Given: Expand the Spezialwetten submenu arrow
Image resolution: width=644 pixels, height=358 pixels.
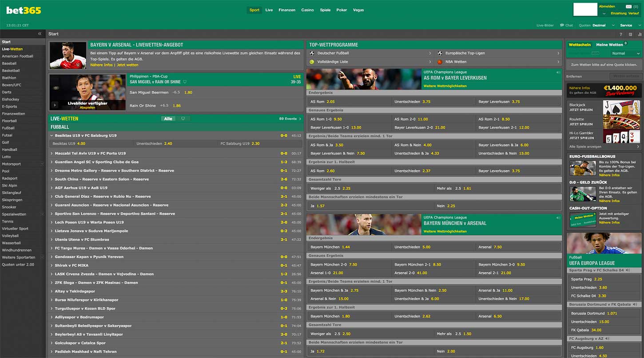Looking at the screenshot, I should coord(42,214).
